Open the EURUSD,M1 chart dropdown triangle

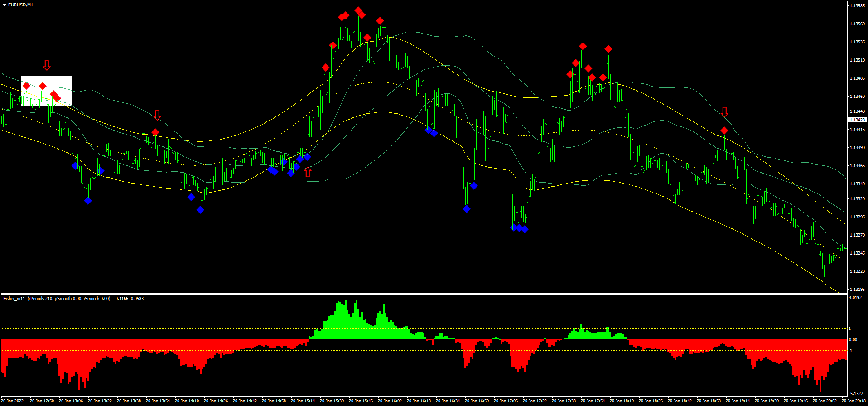[x=4, y=5]
